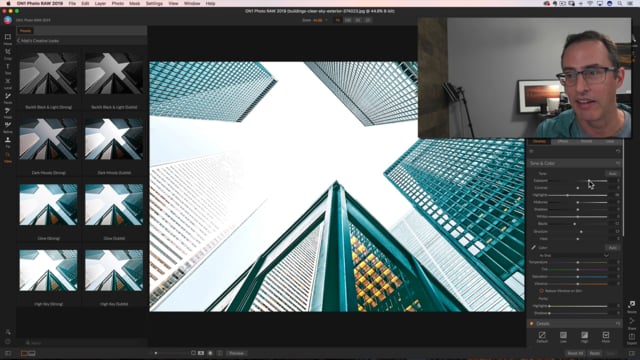Reset the Details pane icon
This screenshot has width=640, height=360.
[618, 324]
